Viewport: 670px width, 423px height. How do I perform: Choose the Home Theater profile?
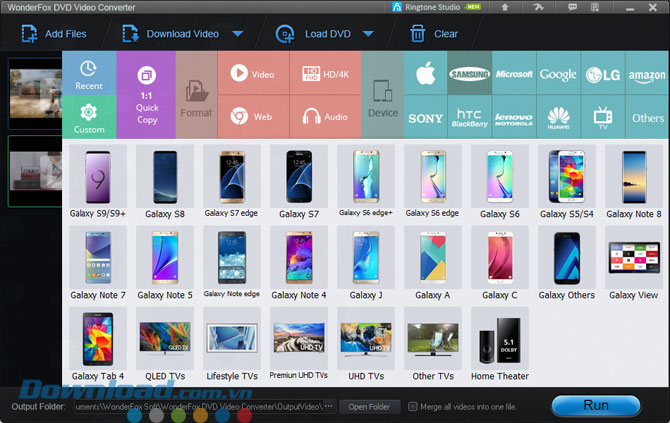point(500,344)
